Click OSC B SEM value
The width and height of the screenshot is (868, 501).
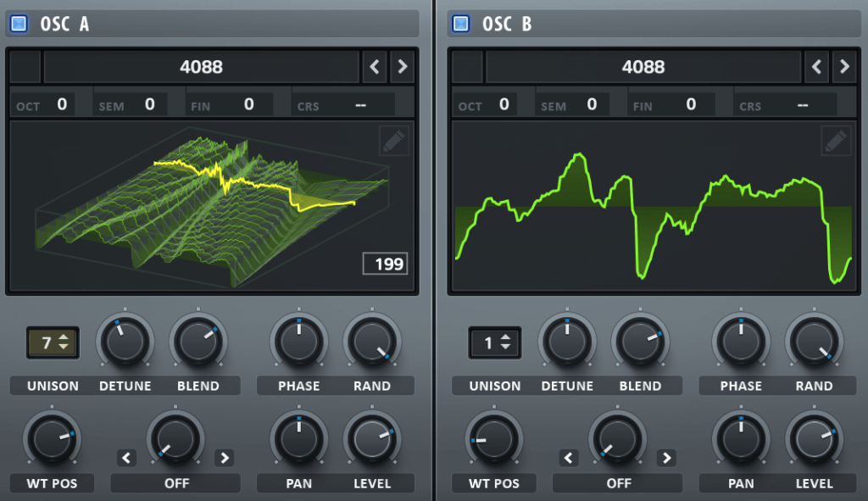click(x=592, y=104)
